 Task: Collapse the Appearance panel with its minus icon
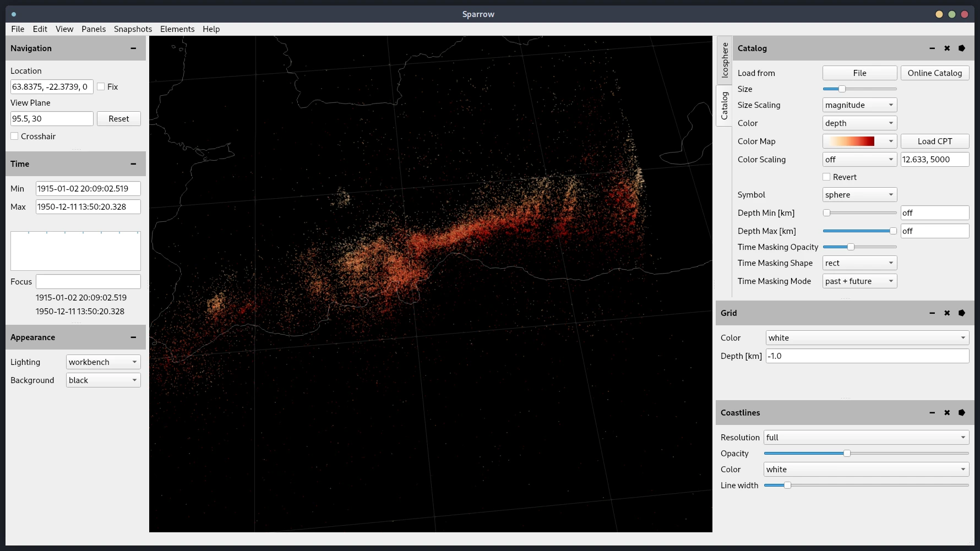[133, 337]
